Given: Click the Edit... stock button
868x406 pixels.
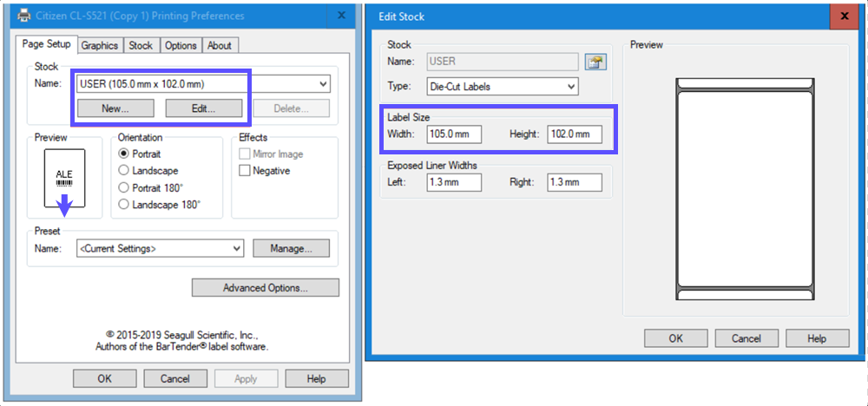Looking at the screenshot, I should [204, 108].
